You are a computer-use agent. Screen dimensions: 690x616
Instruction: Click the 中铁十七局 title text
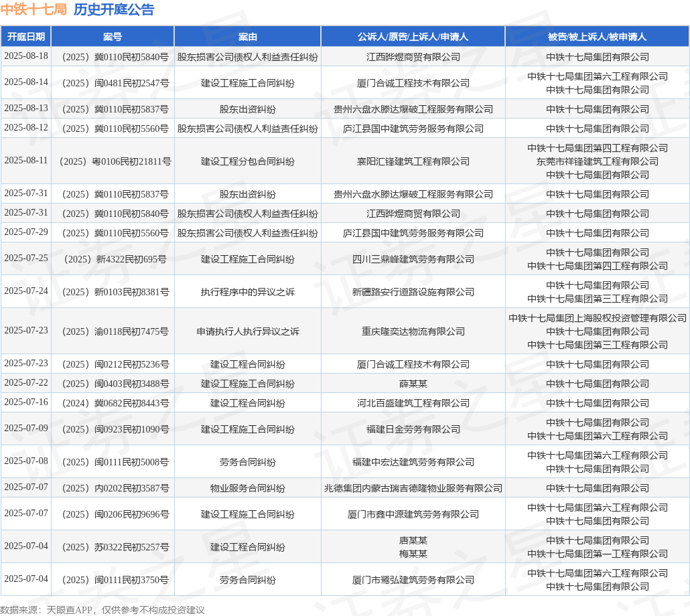tap(34, 9)
